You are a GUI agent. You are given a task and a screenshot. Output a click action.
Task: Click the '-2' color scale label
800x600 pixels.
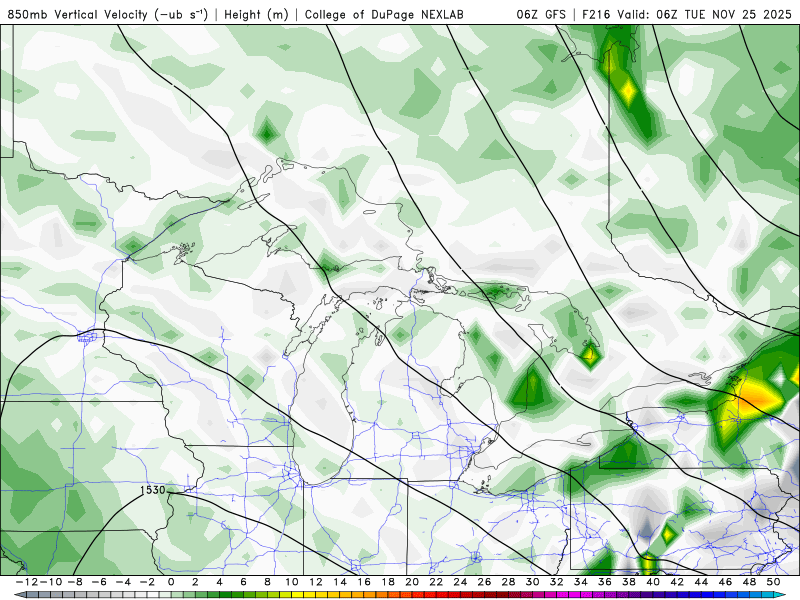click(148, 582)
